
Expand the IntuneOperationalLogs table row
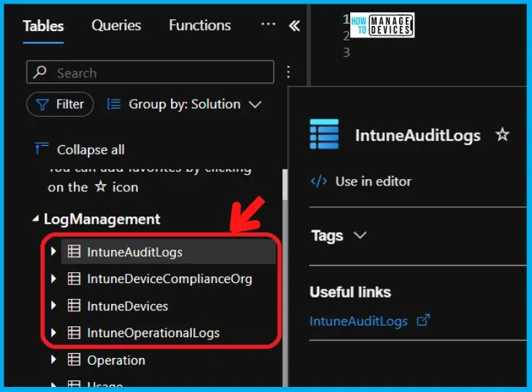53,333
